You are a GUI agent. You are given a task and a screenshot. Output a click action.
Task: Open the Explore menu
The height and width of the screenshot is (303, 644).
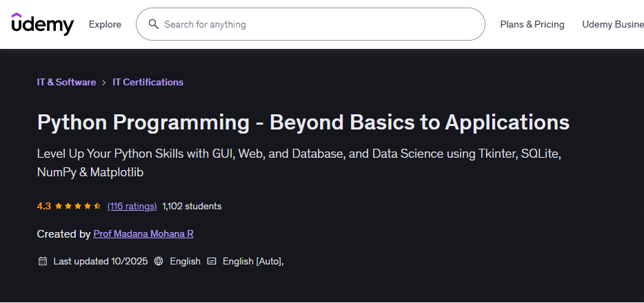pyautogui.click(x=105, y=24)
